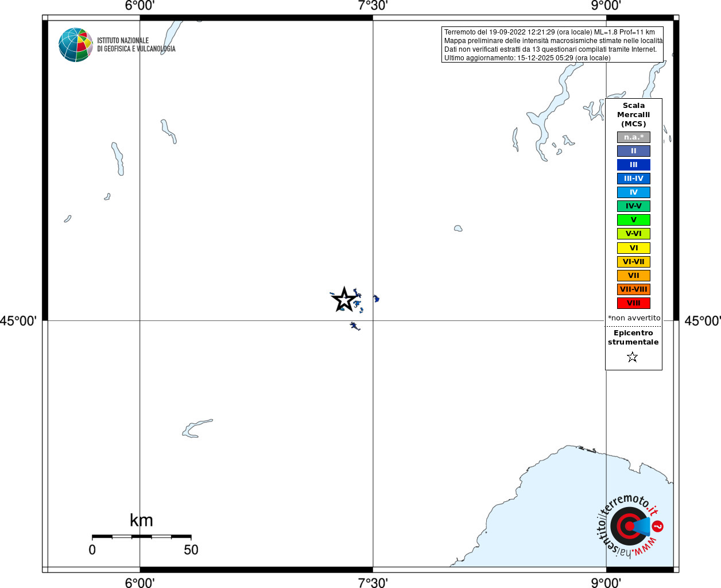Click the VII-VIII dark orange swatch

click(634, 289)
